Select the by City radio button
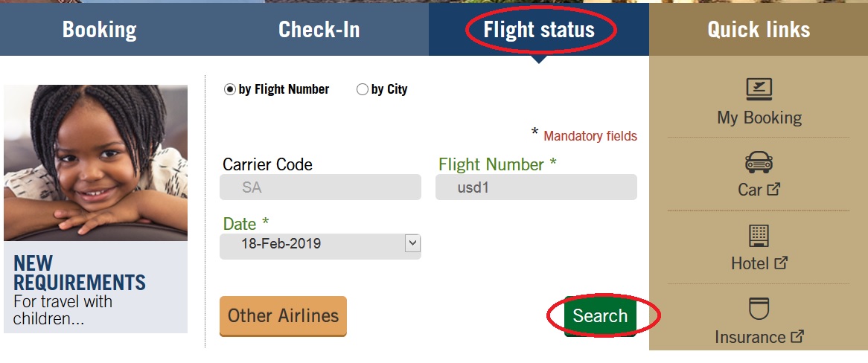The width and height of the screenshot is (868, 363). [x=363, y=90]
